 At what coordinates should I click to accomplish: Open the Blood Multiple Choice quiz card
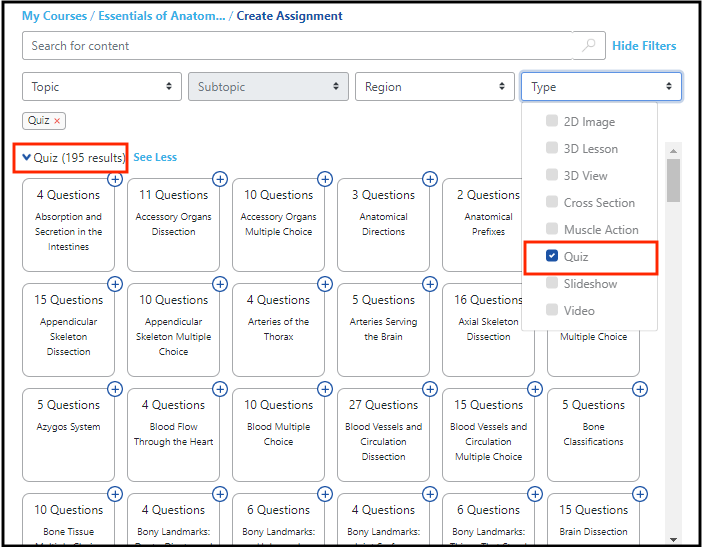[278, 435]
